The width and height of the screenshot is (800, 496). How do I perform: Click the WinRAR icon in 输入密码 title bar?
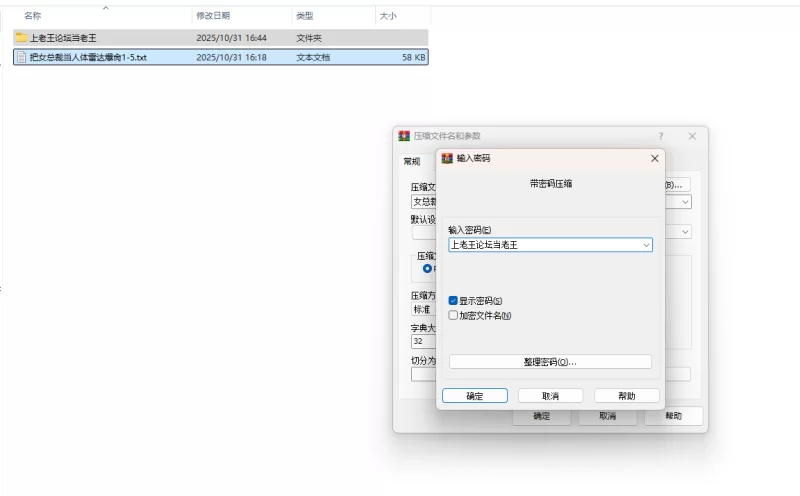point(447,158)
